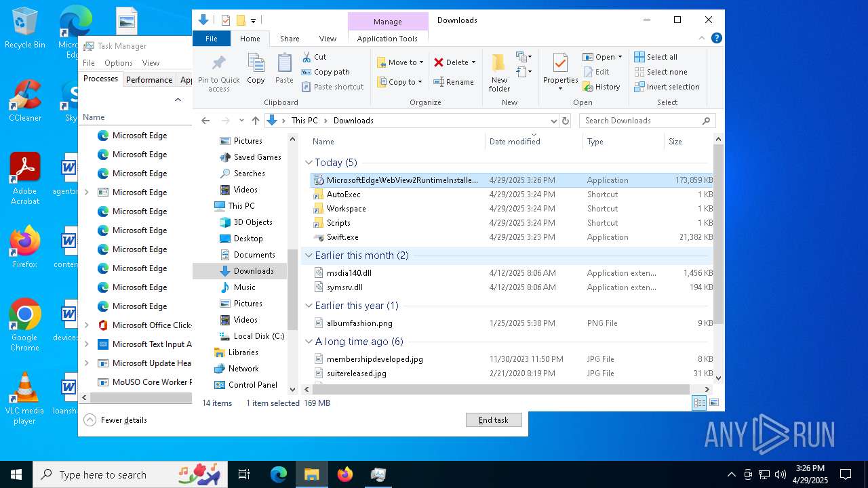Collapse the A long time ago group
Image resolution: width=868 pixels, height=488 pixels.
click(309, 342)
